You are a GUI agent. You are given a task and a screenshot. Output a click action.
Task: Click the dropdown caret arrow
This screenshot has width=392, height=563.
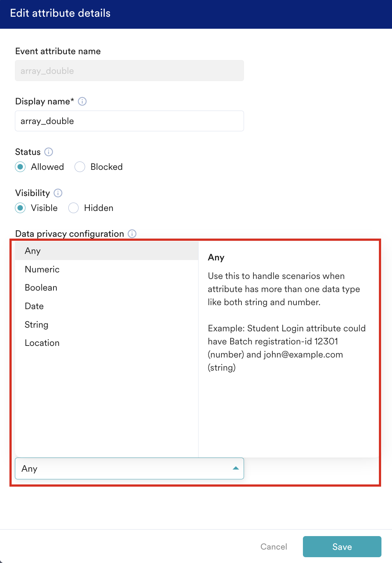(x=236, y=468)
